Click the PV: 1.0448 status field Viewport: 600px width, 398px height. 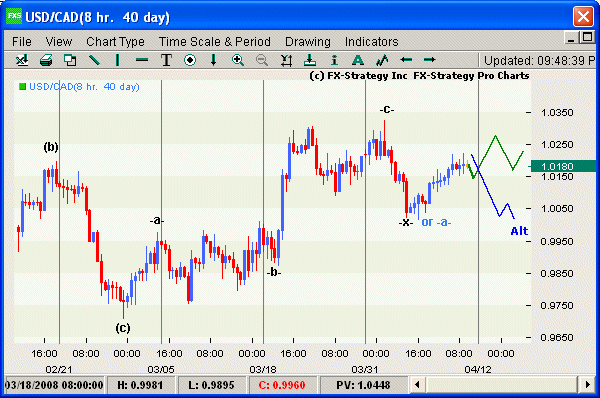coord(364,385)
